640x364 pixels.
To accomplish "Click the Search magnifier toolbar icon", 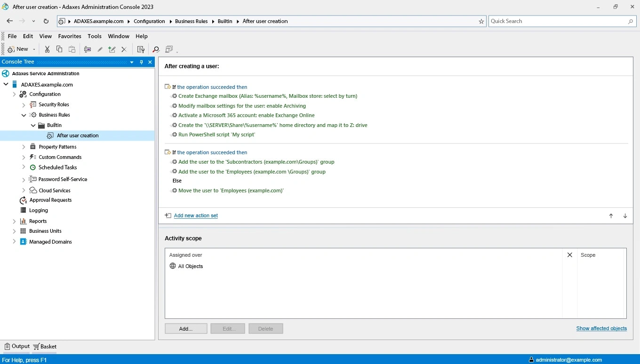I will coord(156,49).
